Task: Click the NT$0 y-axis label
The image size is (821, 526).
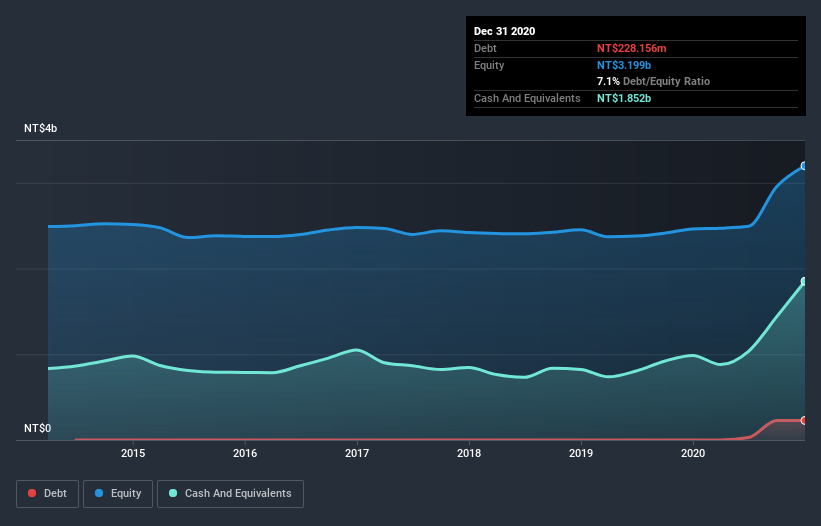Action: click(x=38, y=428)
